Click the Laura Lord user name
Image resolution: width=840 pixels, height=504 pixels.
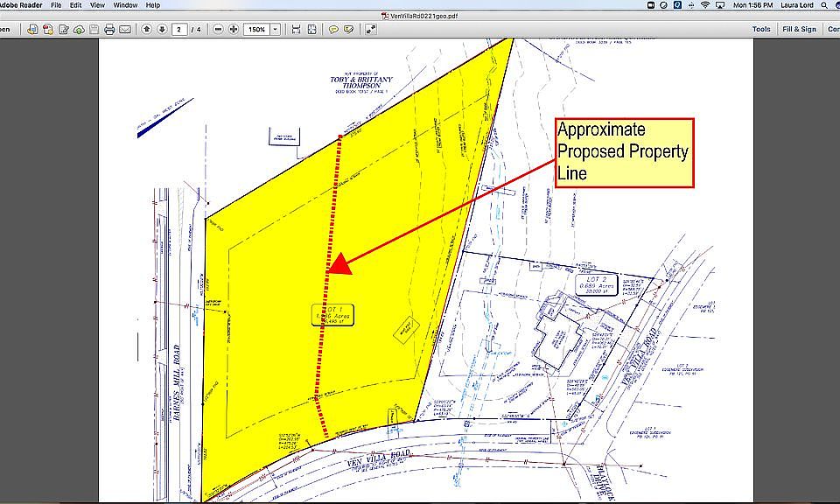(796, 5)
